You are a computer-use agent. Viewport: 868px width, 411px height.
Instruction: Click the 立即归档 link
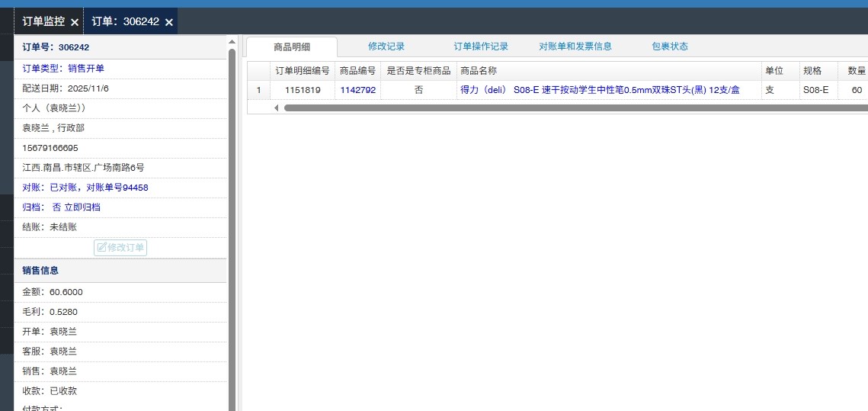(82, 207)
